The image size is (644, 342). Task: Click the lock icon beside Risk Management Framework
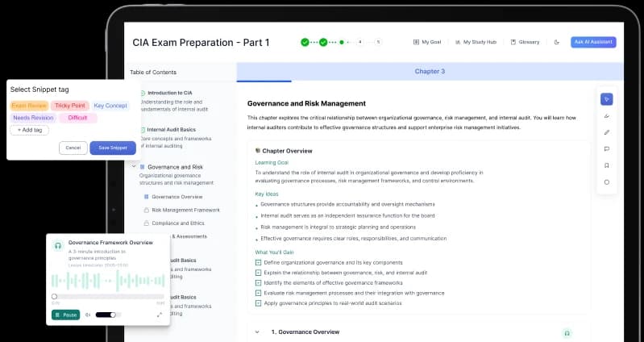coord(146,210)
